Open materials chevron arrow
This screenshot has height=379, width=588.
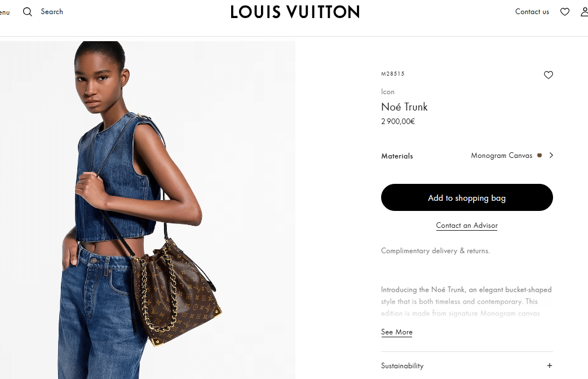click(551, 155)
